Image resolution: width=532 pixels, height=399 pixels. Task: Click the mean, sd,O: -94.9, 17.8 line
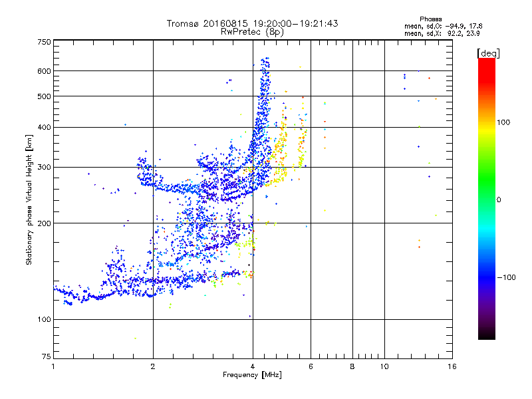[x=443, y=26]
